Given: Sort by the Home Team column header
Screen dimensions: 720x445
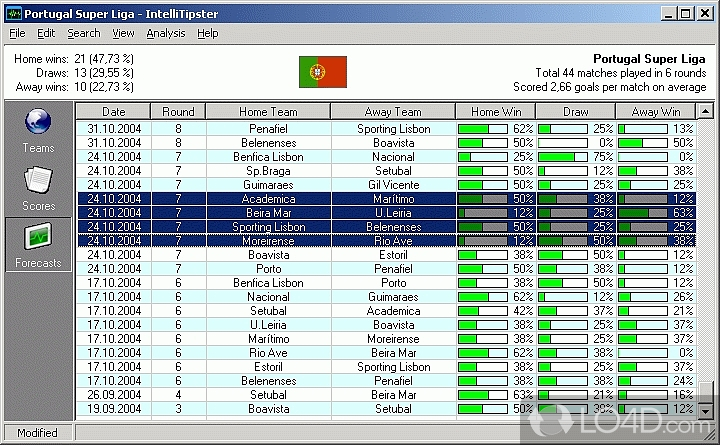Looking at the screenshot, I should point(268,112).
